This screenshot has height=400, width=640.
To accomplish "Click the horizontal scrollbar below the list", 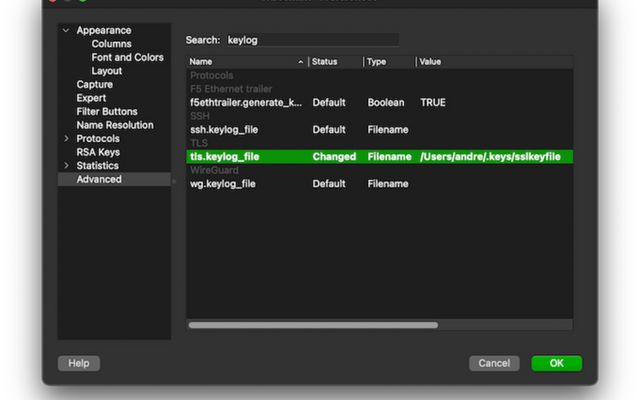I will 313,325.
